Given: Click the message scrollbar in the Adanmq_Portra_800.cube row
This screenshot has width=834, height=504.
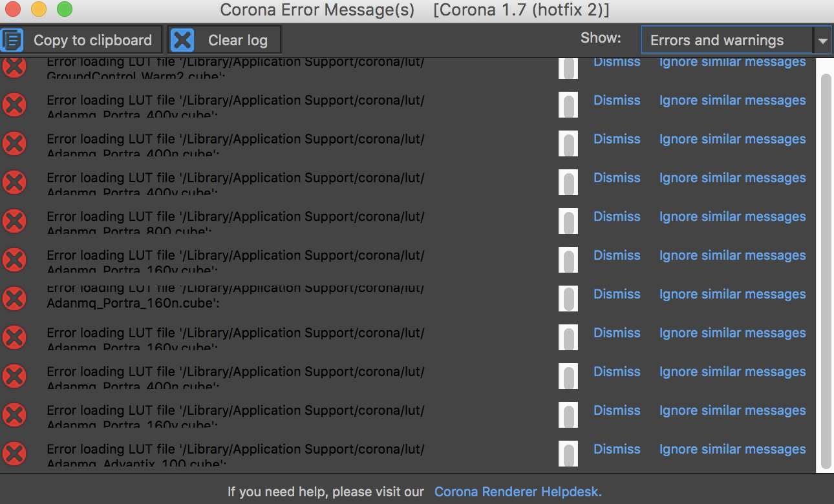Looking at the screenshot, I should (568, 221).
